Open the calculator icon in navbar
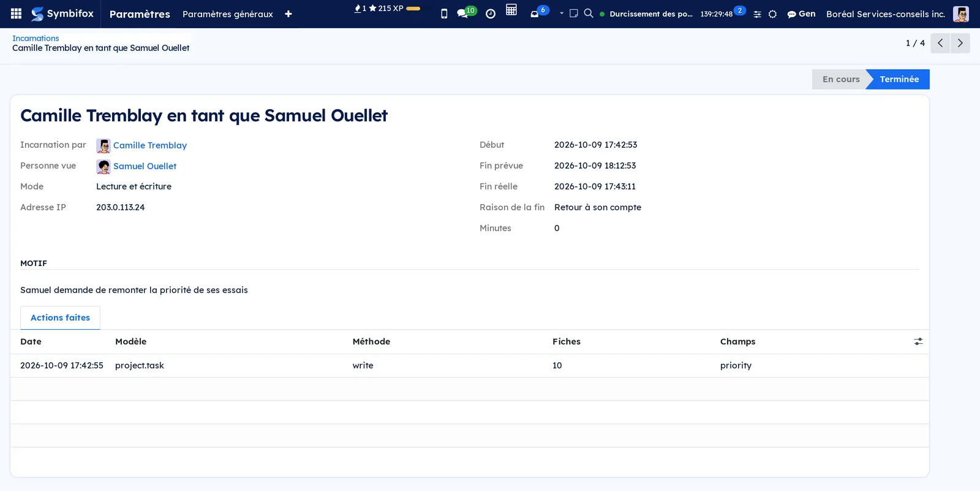 coord(511,10)
